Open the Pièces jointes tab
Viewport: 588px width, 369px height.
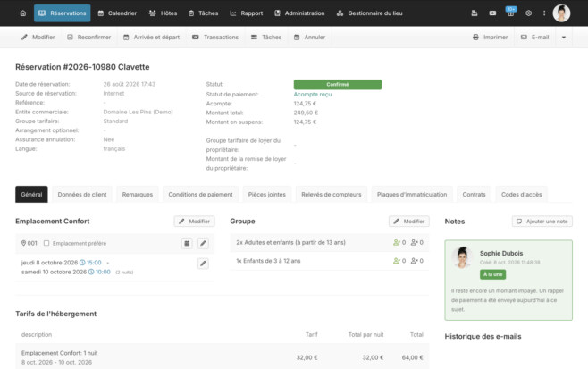click(267, 194)
